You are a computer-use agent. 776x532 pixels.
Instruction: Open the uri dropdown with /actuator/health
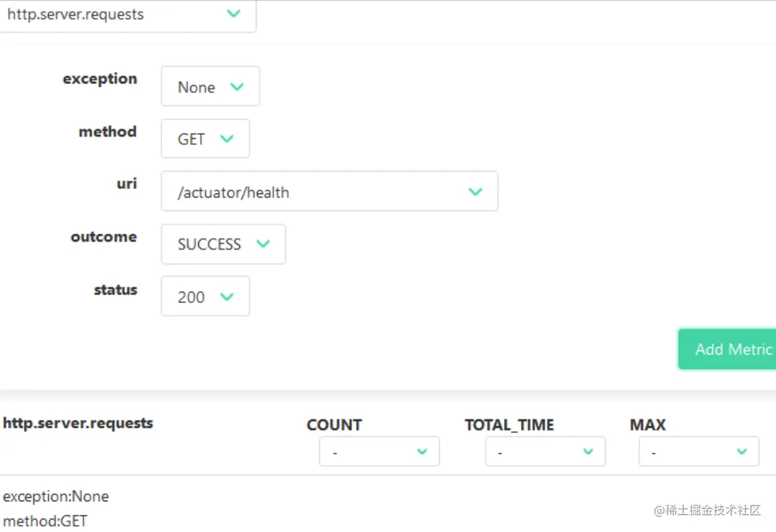pos(329,192)
